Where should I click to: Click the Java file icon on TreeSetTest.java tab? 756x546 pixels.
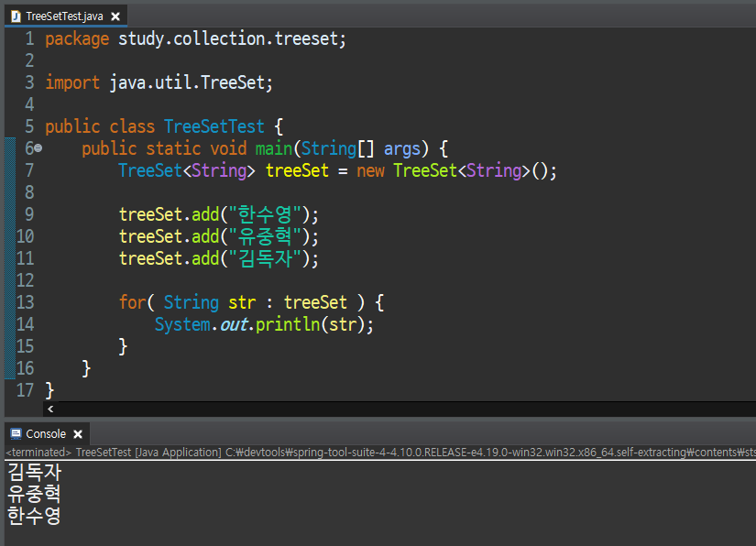pyautogui.click(x=16, y=16)
